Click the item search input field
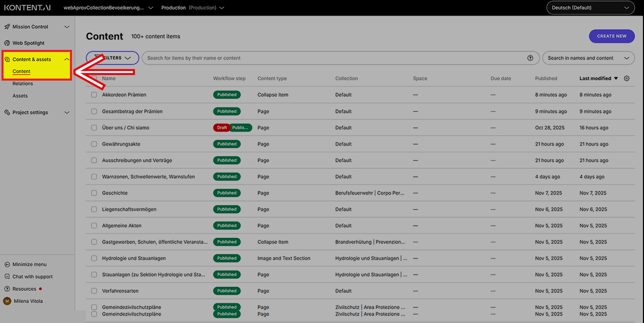This screenshot has height=323, width=644. (x=332, y=58)
